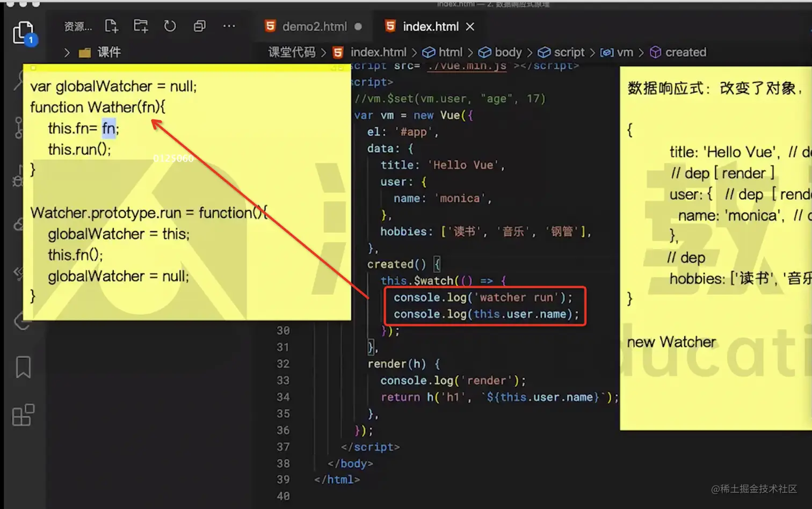
Task: Click 'var globalWatcher = null;' in sticky note
Action: coord(113,86)
